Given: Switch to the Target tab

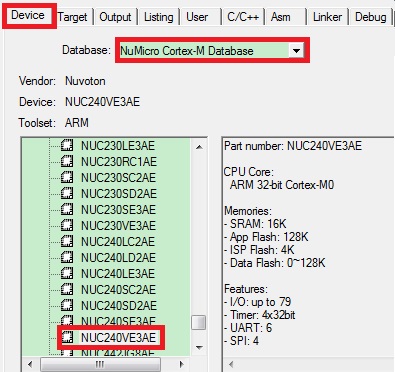Looking at the screenshot, I should tap(72, 17).
